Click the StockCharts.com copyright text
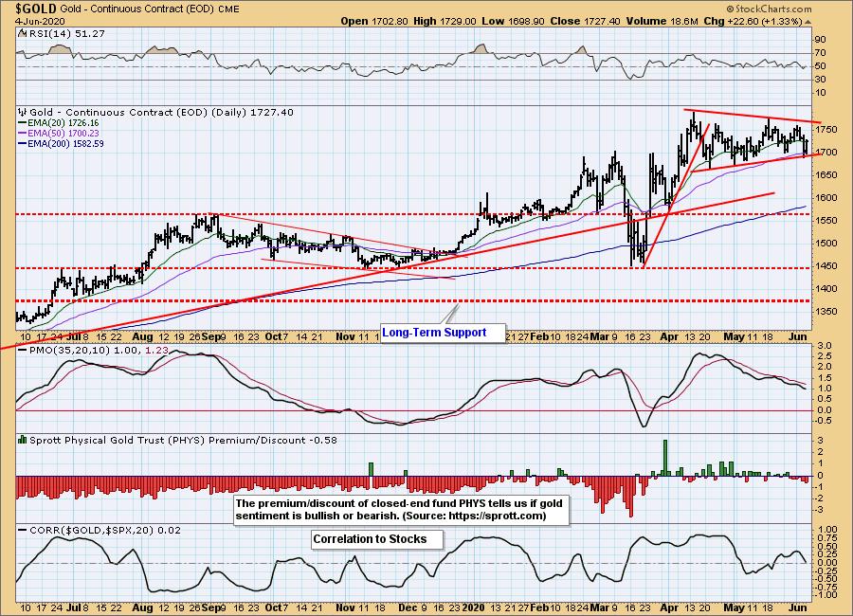 click(x=769, y=9)
